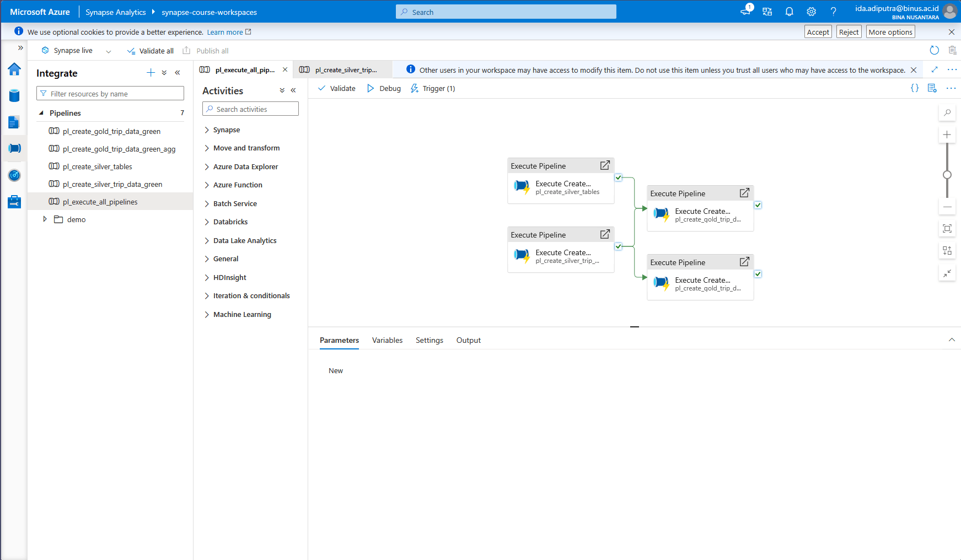Open ellipsis menu next to Properties icon
The image size is (961, 560).
click(951, 88)
